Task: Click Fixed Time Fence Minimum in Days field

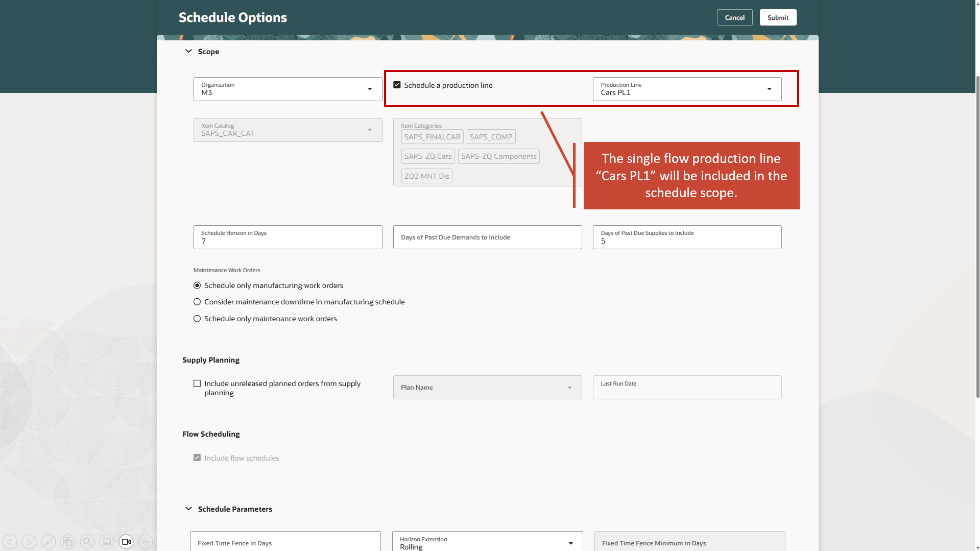Action: coord(690,541)
